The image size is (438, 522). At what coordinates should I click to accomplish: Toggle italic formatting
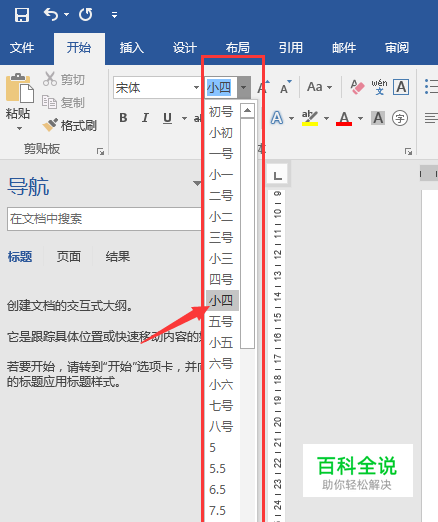click(x=145, y=118)
